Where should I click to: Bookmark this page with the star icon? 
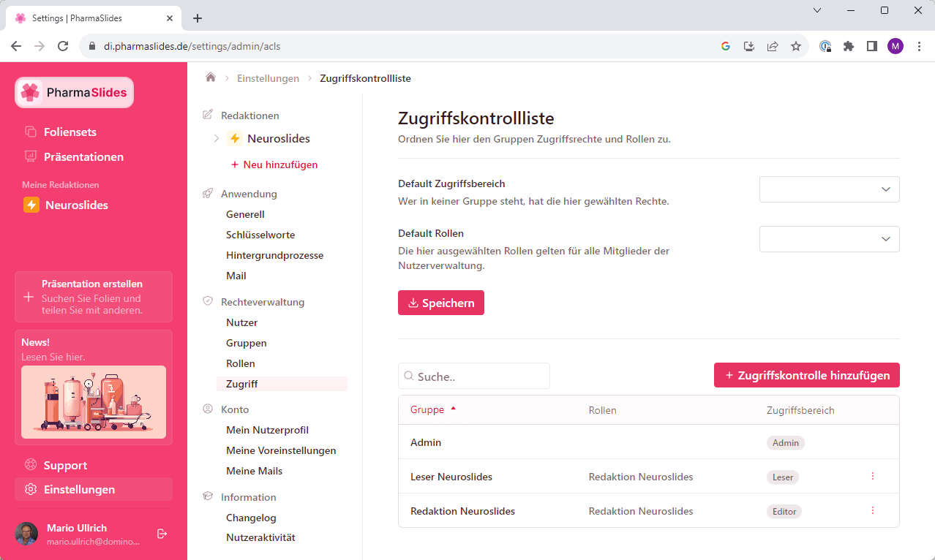[796, 46]
